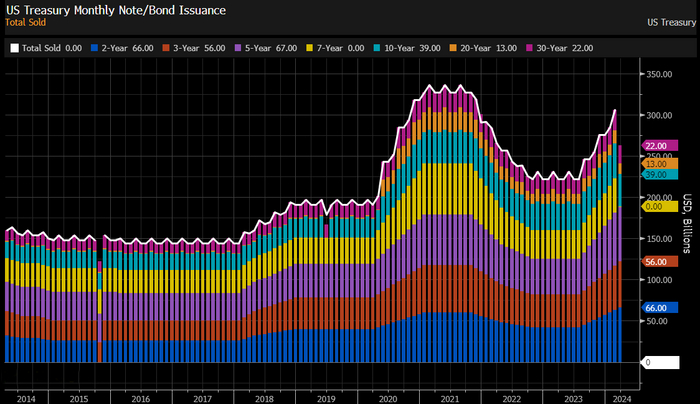Click the Total Sold white legend swatch
This screenshot has height=404, width=700.
click(x=13, y=47)
